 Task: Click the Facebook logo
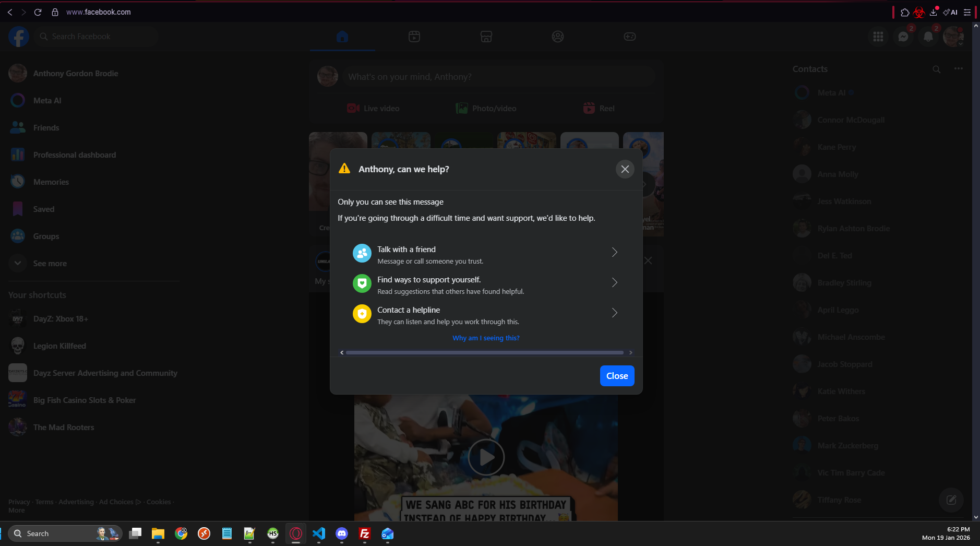click(x=19, y=37)
